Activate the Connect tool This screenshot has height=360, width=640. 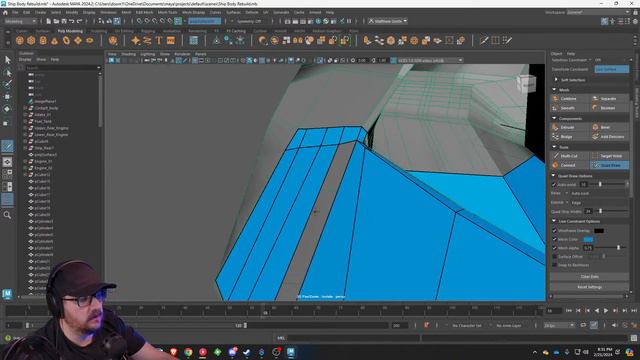(x=569, y=165)
